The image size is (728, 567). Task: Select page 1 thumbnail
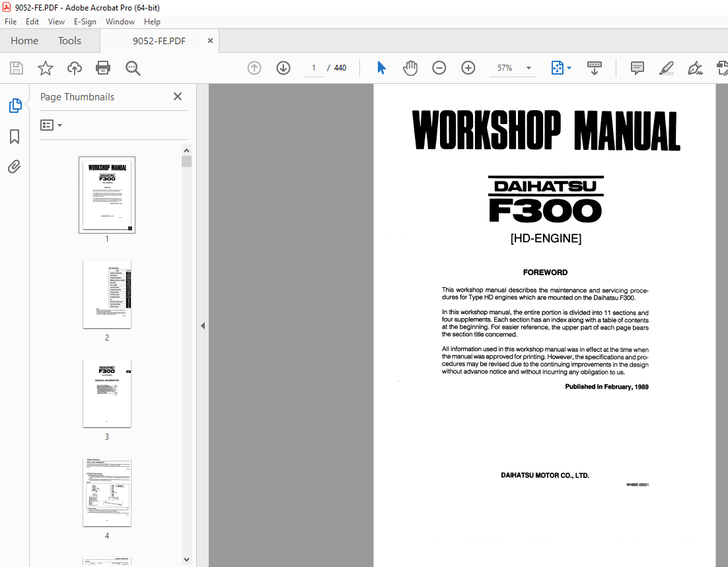click(x=107, y=195)
